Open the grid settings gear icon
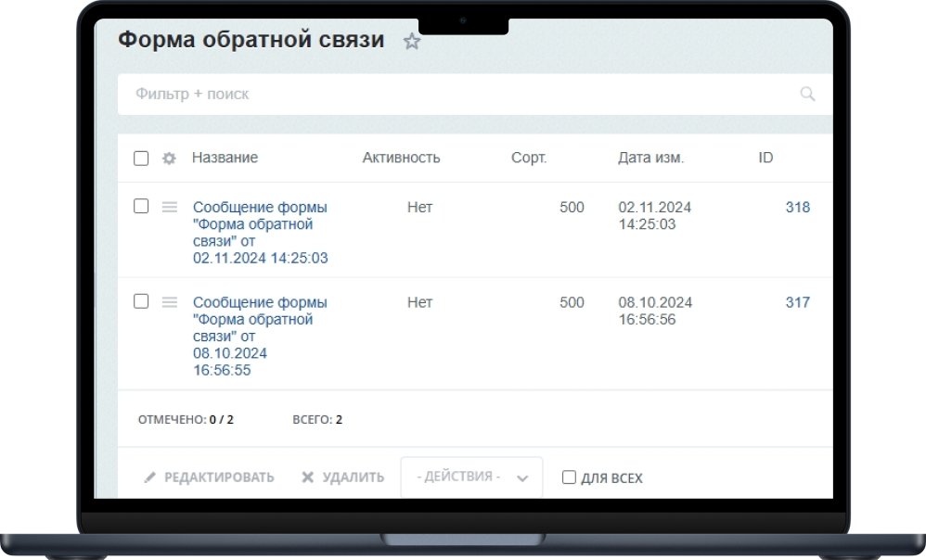Viewport: 926px width, 560px height. (168, 159)
